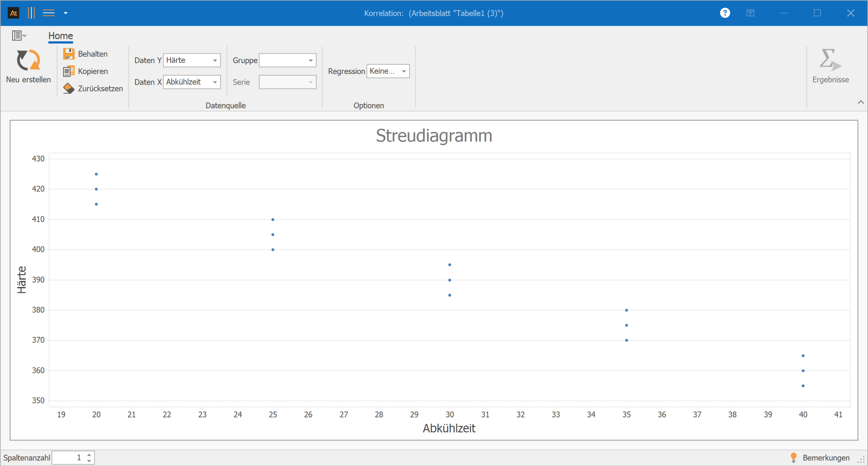This screenshot has height=466, width=868.
Task: Switch to the Home ribbon tab
Action: point(60,36)
